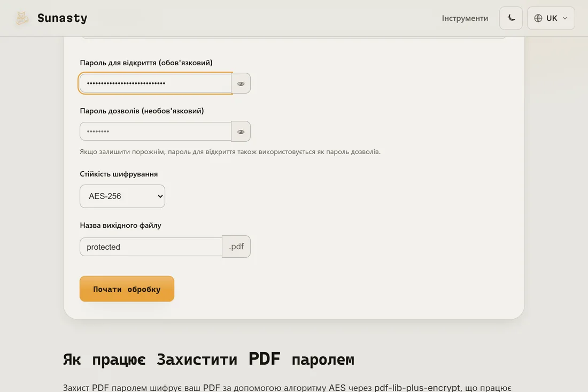Click the .pdf extension suffix
This screenshot has height=392, width=588.
click(236, 247)
